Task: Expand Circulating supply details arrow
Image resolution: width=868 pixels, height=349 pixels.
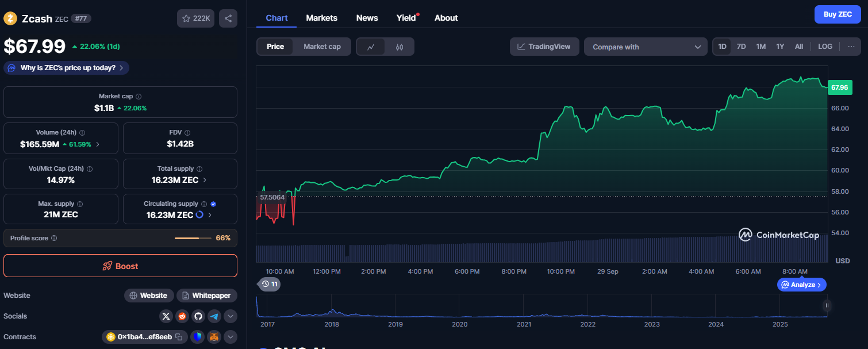Action: [x=209, y=215]
